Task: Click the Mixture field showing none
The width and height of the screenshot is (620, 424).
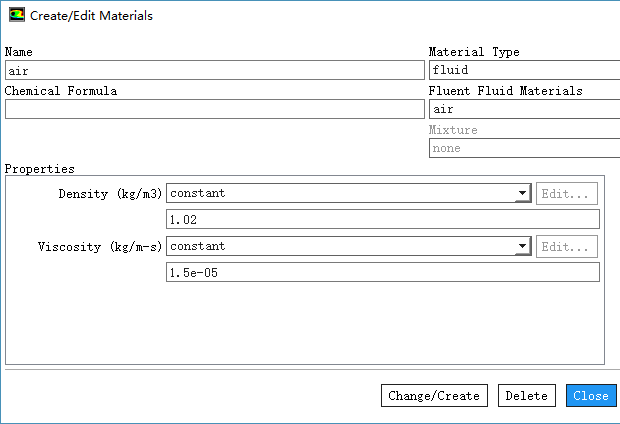Action: [x=524, y=148]
